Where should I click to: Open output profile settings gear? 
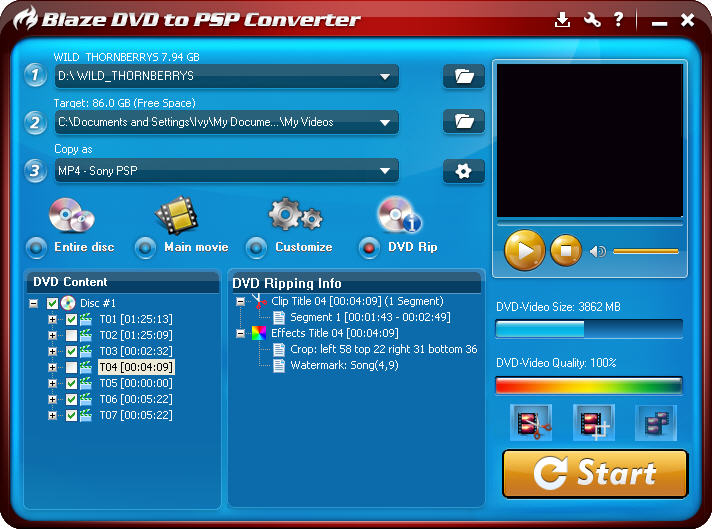click(463, 171)
